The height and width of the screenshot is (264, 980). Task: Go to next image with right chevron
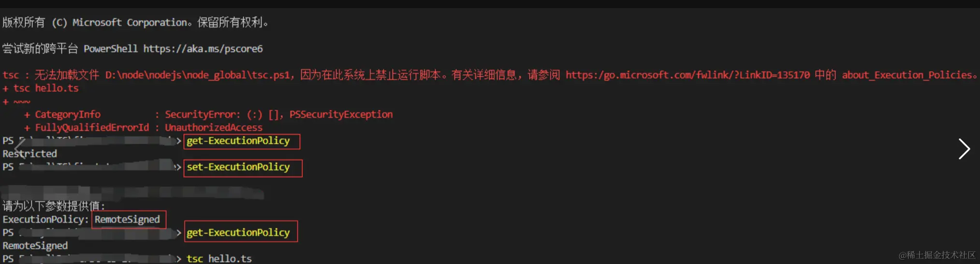(x=964, y=149)
